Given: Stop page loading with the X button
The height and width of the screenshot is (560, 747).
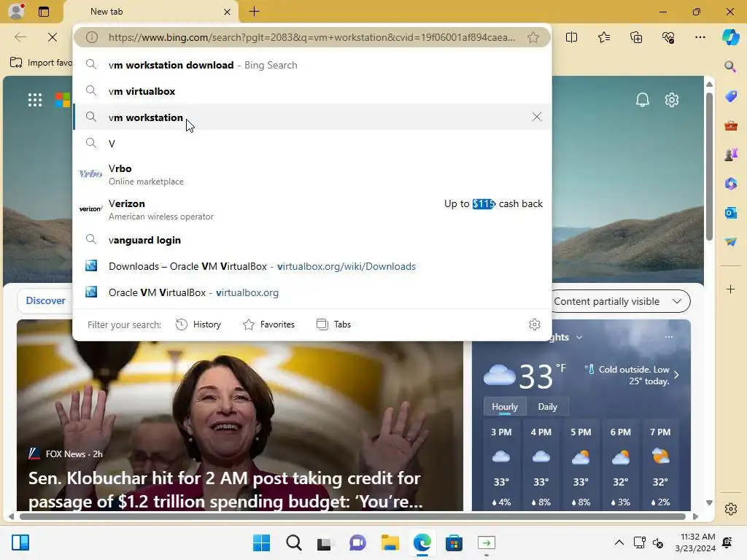Looking at the screenshot, I should pos(53,37).
